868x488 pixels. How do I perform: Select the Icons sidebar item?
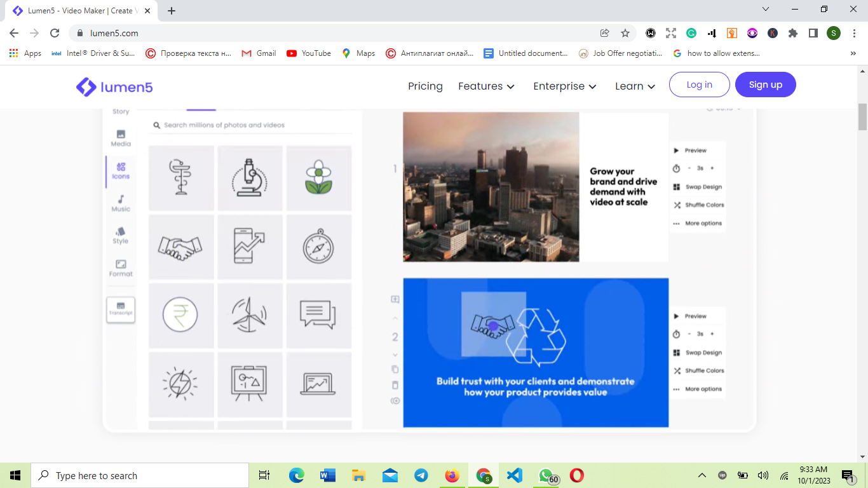tap(121, 170)
